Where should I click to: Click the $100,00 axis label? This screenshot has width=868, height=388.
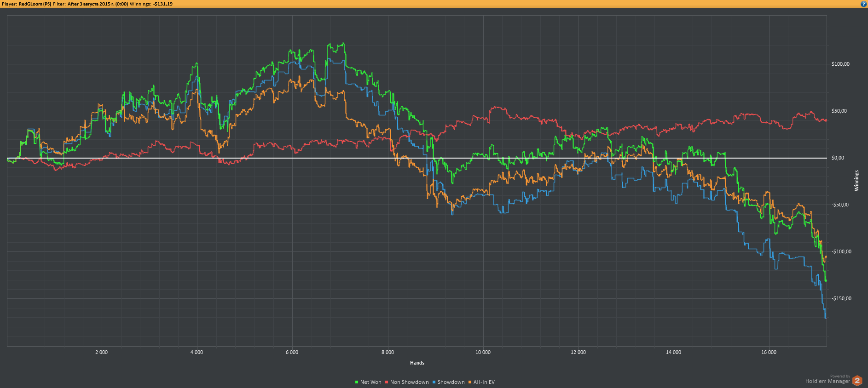click(x=840, y=64)
